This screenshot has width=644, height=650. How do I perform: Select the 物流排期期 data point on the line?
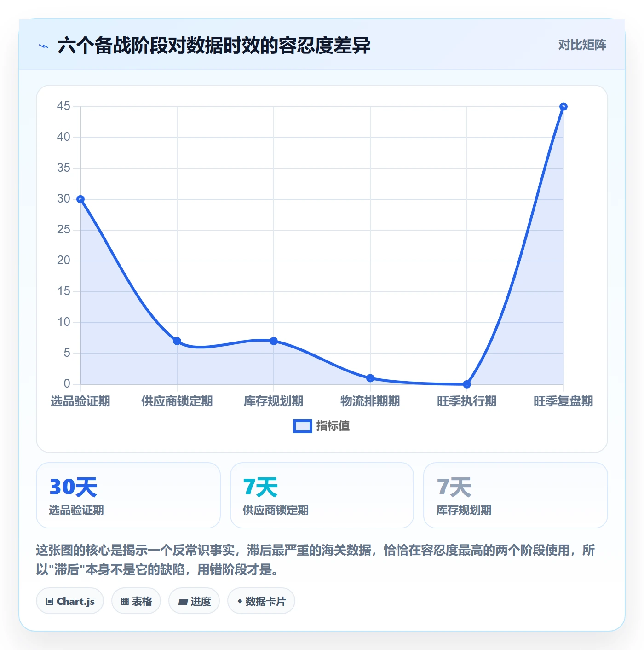pos(370,378)
